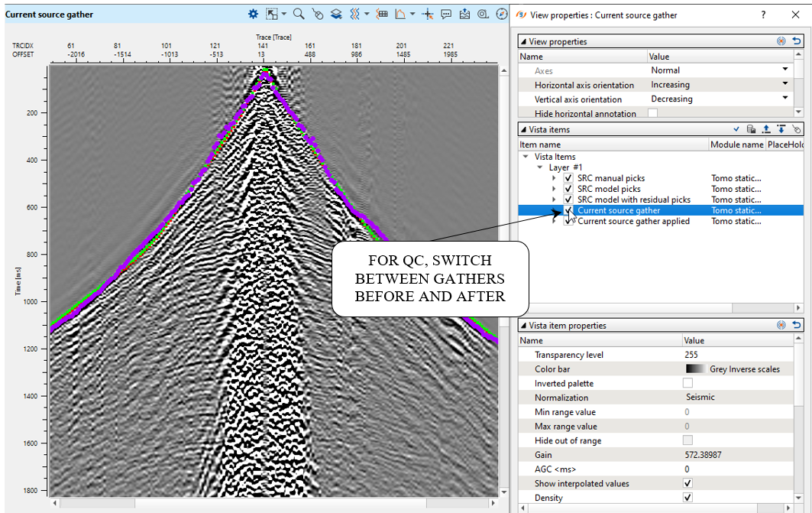Screen dimensions: 812x513
Task: Select the magnifier zoom tool
Action: [x=299, y=15]
